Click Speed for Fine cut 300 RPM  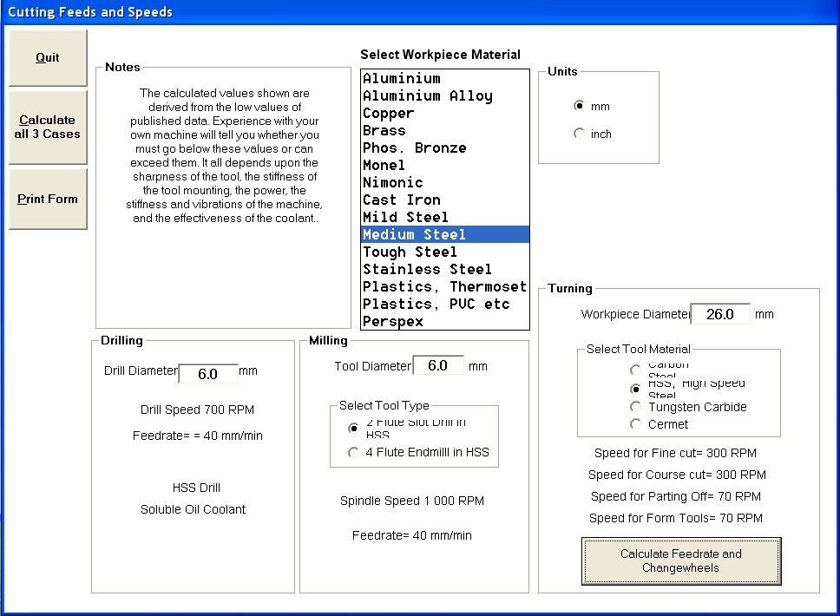pyautogui.click(x=675, y=453)
